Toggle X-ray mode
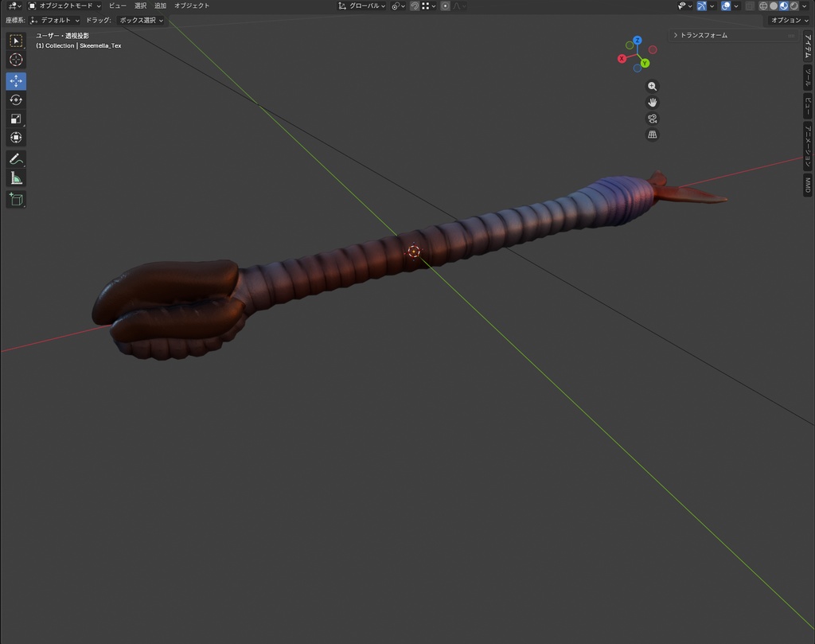815x644 pixels. [750, 6]
